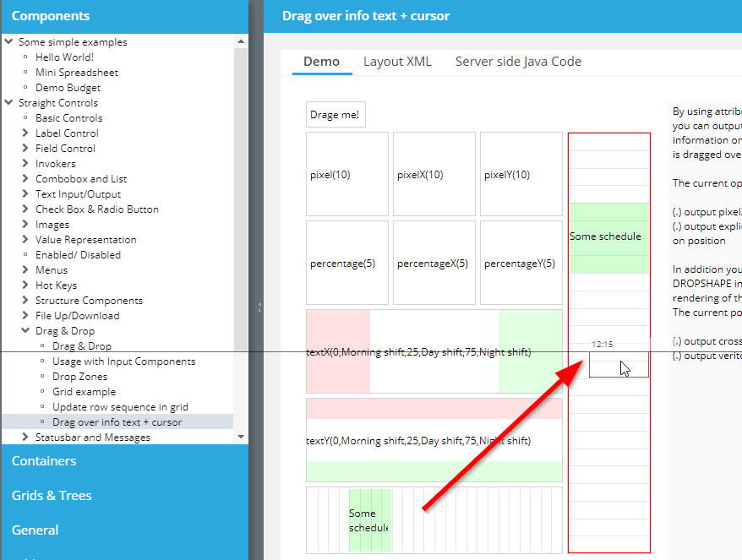This screenshot has height=560, width=742.
Task: Expand the Label Control tree node
Action: [25, 133]
